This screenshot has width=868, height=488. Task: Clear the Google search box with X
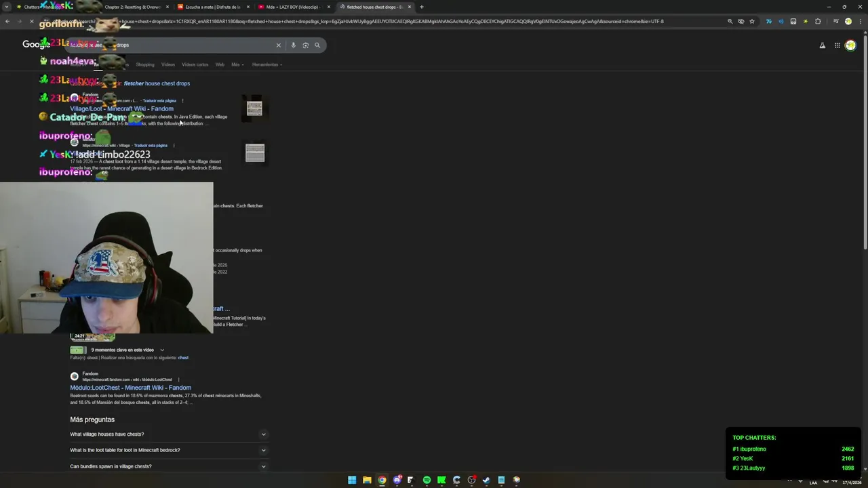pyautogui.click(x=278, y=45)
